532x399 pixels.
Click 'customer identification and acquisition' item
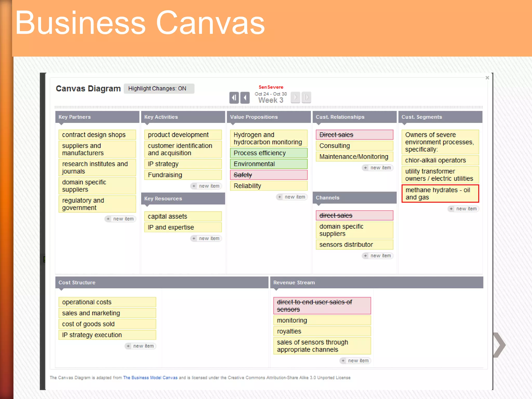(x=183, y=149)
